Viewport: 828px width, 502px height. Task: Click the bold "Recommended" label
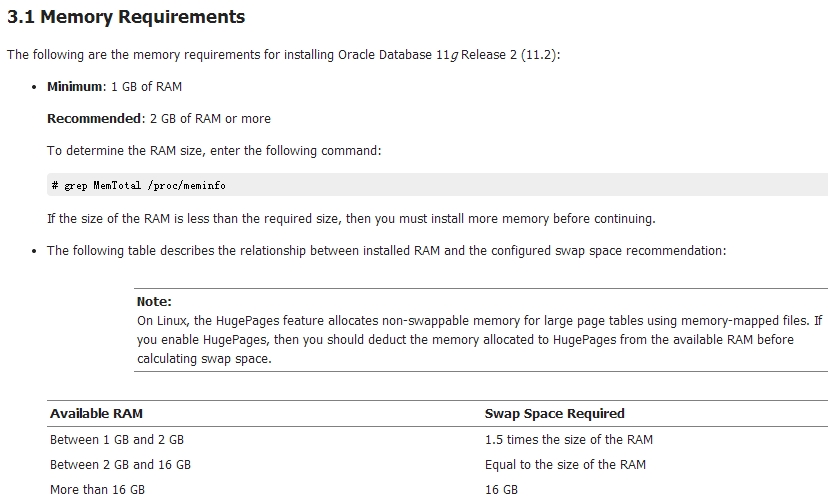(x=95, y=119)
